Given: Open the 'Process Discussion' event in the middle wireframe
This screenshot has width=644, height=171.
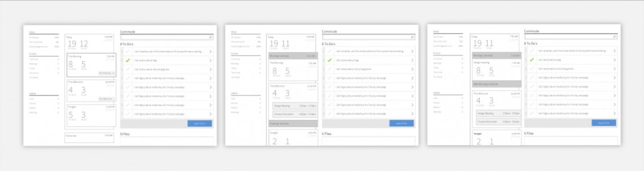Looking at the screenshot, I should [x=295, y=114].
